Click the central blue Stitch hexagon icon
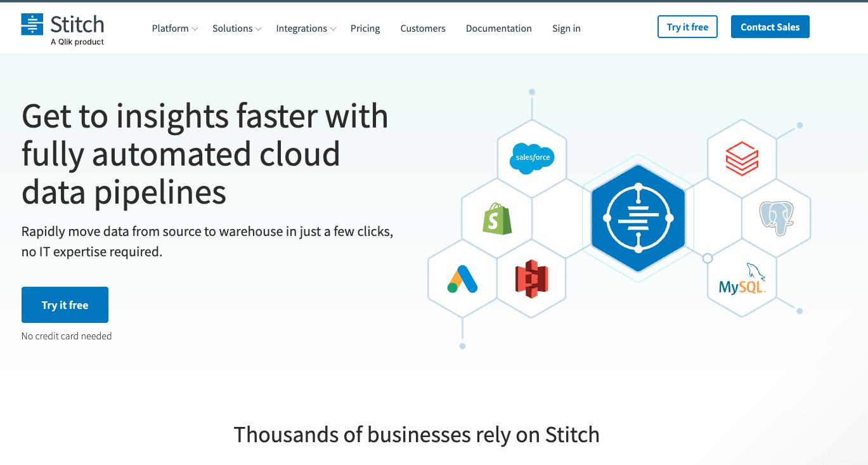The width and height of the screenshot is (868, 465). pyautogui.click(x=638, y=218)
